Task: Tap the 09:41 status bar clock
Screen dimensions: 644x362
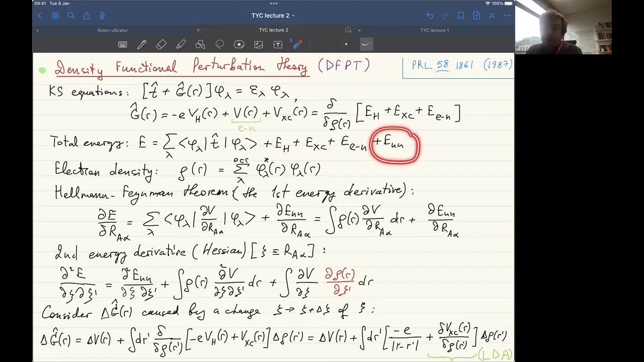Action: coord(40,4)
